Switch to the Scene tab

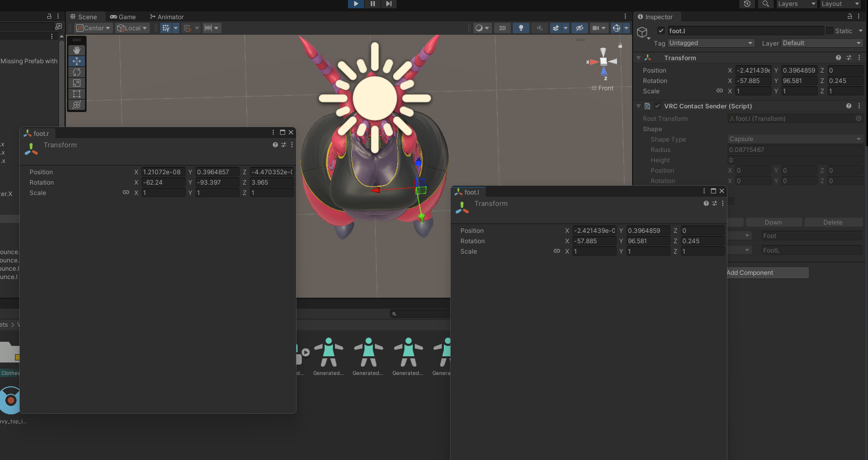[x=83, y=17]
